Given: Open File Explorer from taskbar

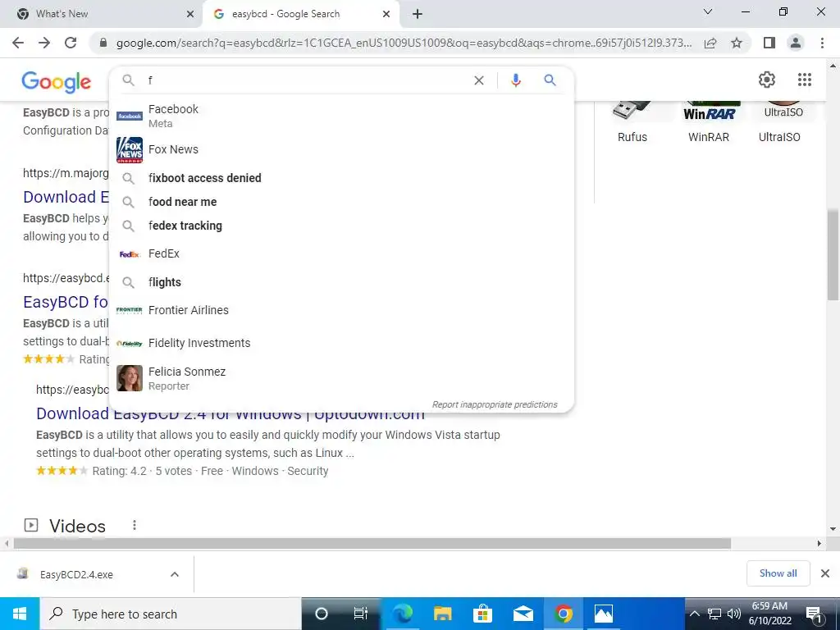Looking at the screenshot, I should 442,614.
